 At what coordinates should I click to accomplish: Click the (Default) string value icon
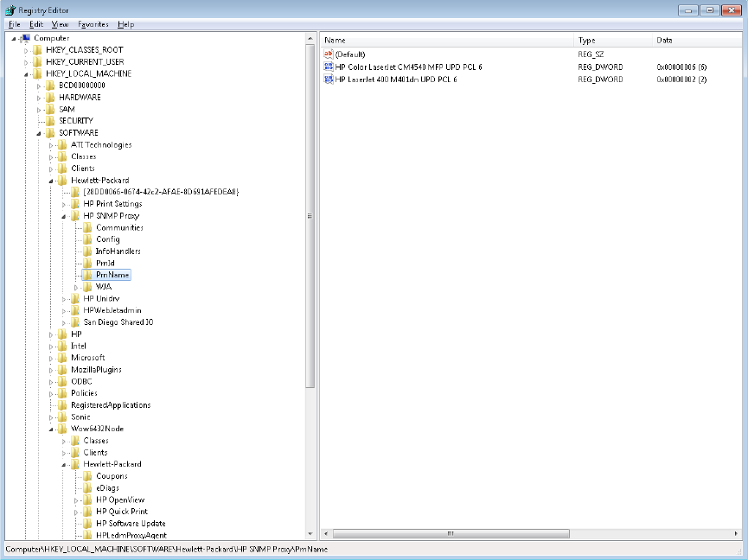[329, 54]
